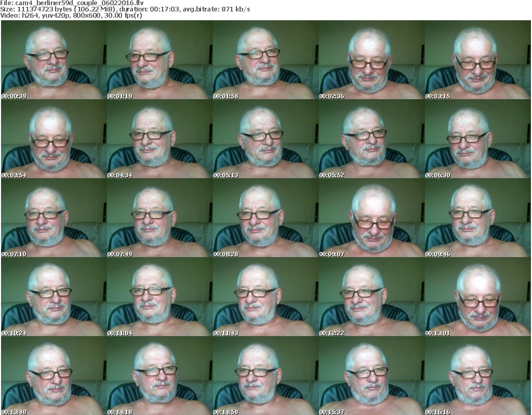Open the frame captured at 00:16:16
This screenshot has height=415, width=532.
point(478,376)
